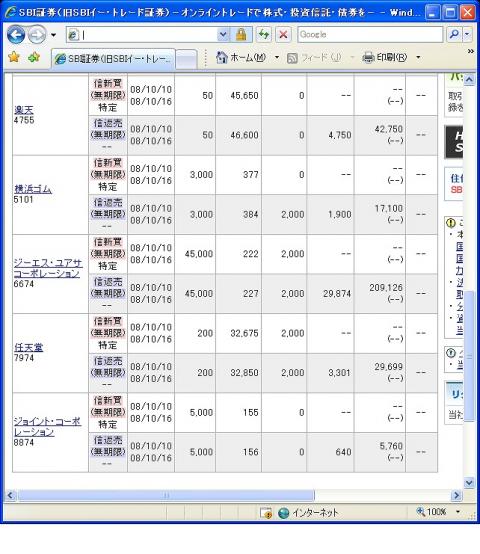Click the profit value 42,750
The width and height of the screenshot is (480, 554).
click(389, 129)
